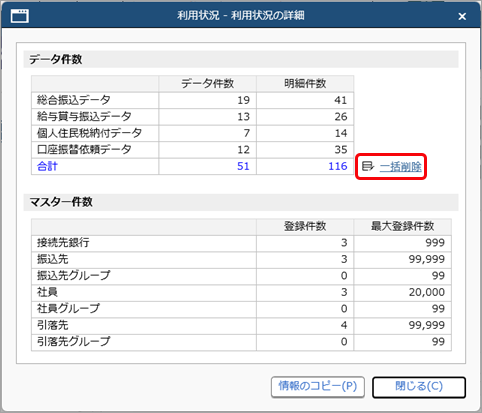Click the 最大登録件数 column header
This screenshot has height=413, width=482.
[402, 226]
